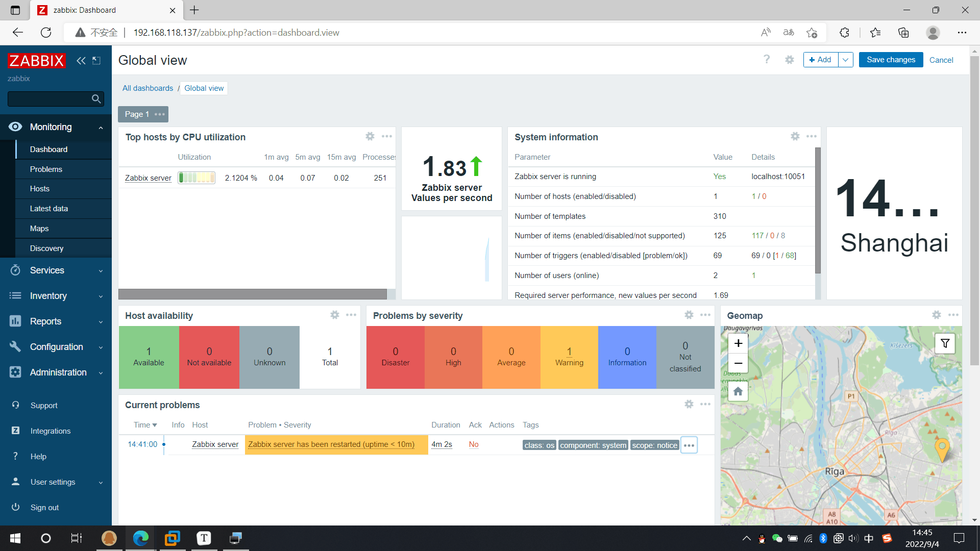Zoom in on the Geomap
The width and height of the screenshot is (980, 551).
pos(738,343)
